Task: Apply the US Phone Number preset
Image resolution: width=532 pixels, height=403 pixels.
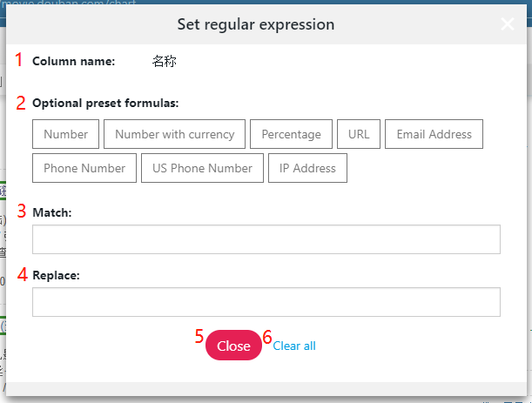Action: click(x=202, y=168)
